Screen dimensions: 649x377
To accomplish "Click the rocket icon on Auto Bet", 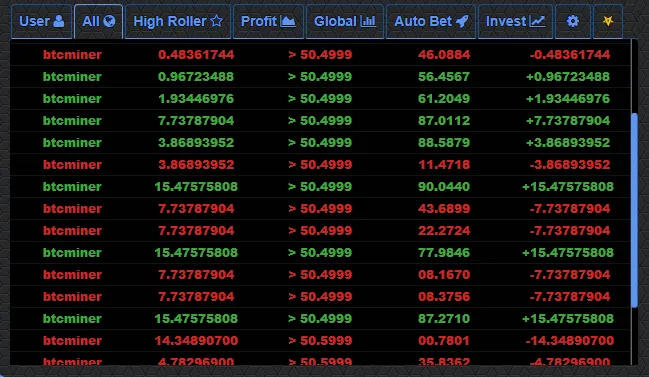I will coord(462,22).
